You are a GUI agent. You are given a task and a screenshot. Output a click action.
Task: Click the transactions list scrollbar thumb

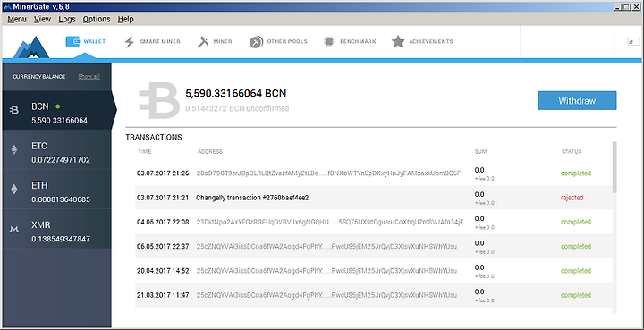pos(614,167)
